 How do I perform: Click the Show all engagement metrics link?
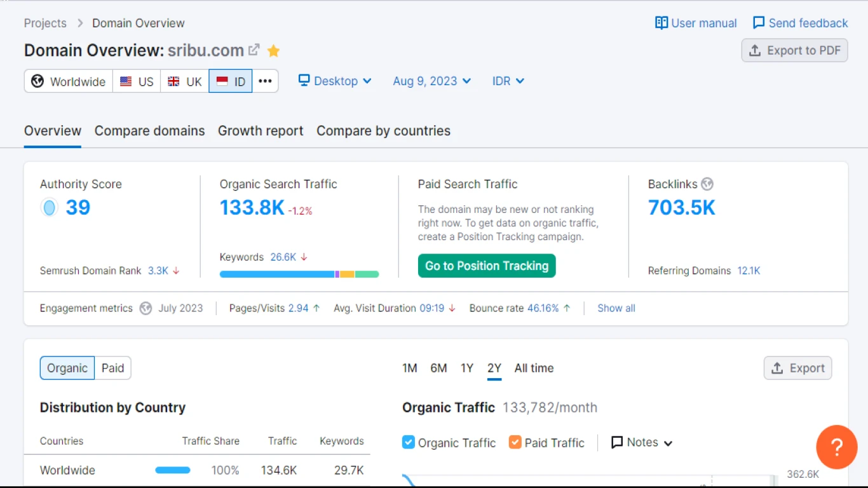pyautogui.click(x=616, y=308)
